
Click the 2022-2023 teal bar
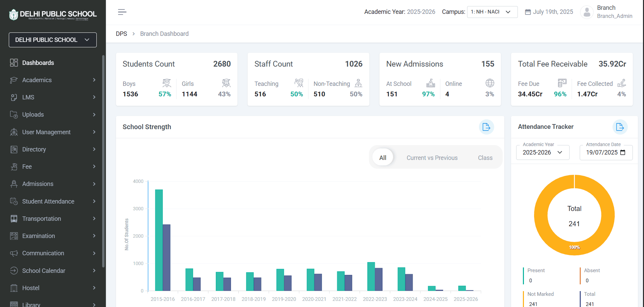[x=371, y=276]
